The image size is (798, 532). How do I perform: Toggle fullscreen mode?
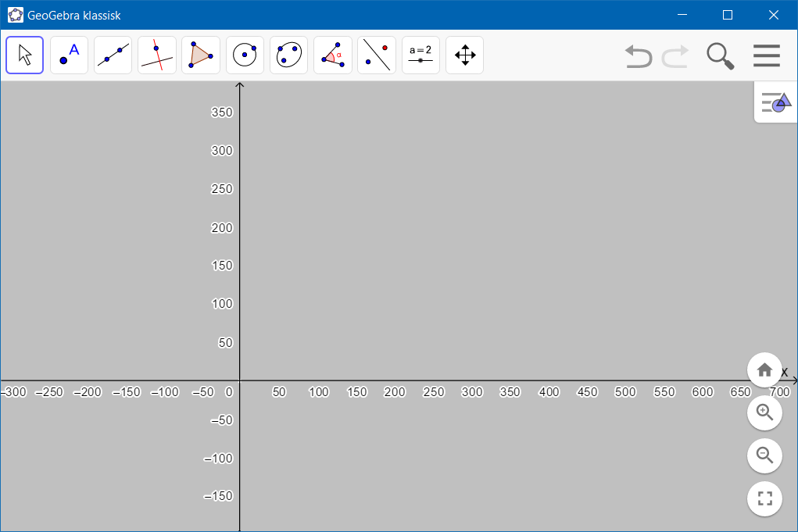pos(764,498)
